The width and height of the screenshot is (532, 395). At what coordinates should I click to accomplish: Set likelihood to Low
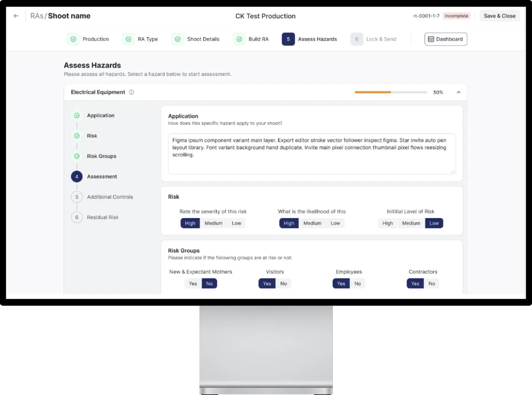(335, 223)
